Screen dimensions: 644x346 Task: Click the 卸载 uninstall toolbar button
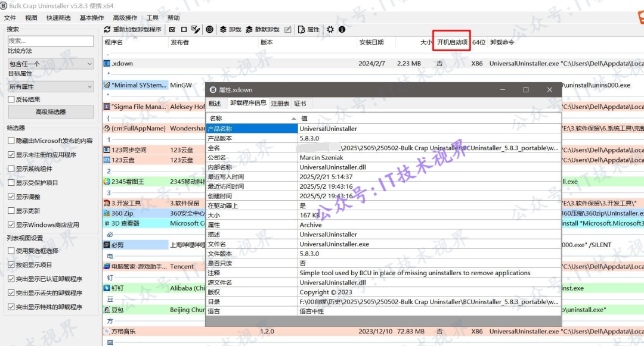click(x=230, y=30)
